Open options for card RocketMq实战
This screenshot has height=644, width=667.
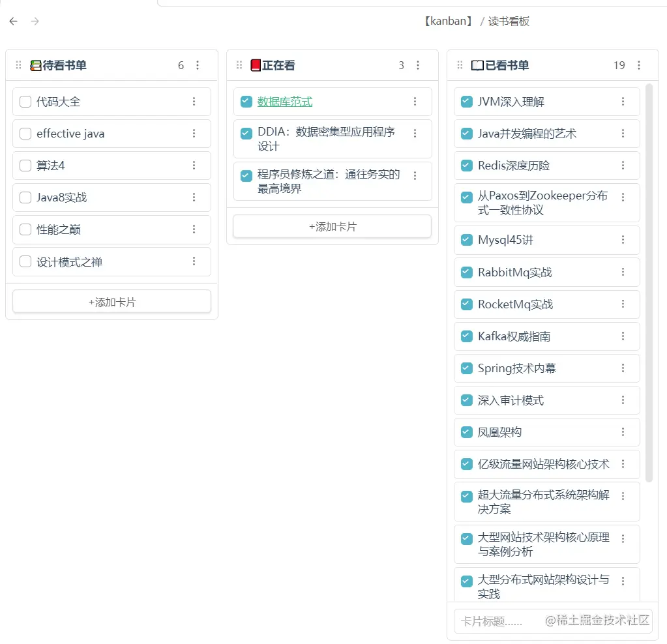coord(623,304)
